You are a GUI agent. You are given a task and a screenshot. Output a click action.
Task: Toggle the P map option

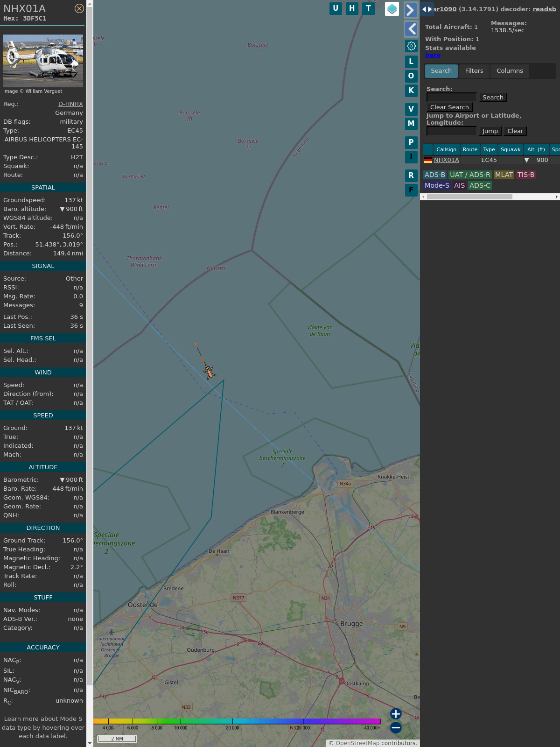pyautogui.click(x=411, y=142)
